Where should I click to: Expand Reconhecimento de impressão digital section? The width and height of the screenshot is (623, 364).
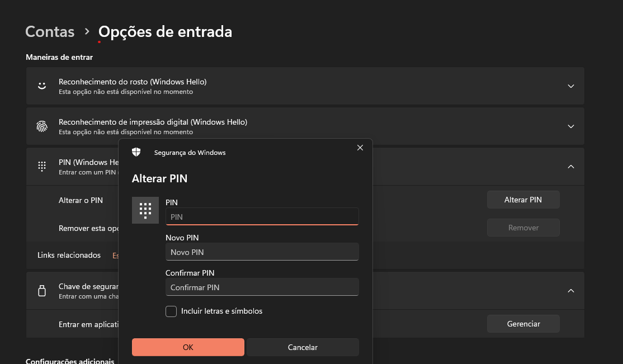coord(571,126)
